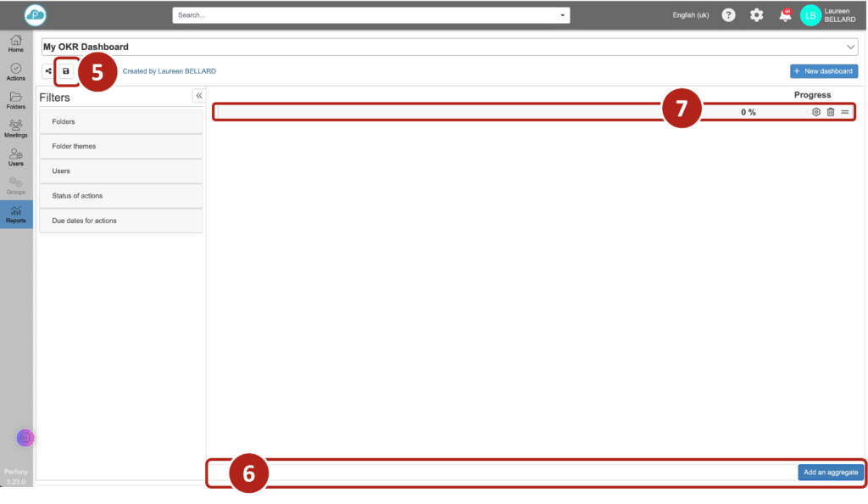Screen dimensions: 868x504
Task: Click the save dashboard icon
Action: pos(66,71)
